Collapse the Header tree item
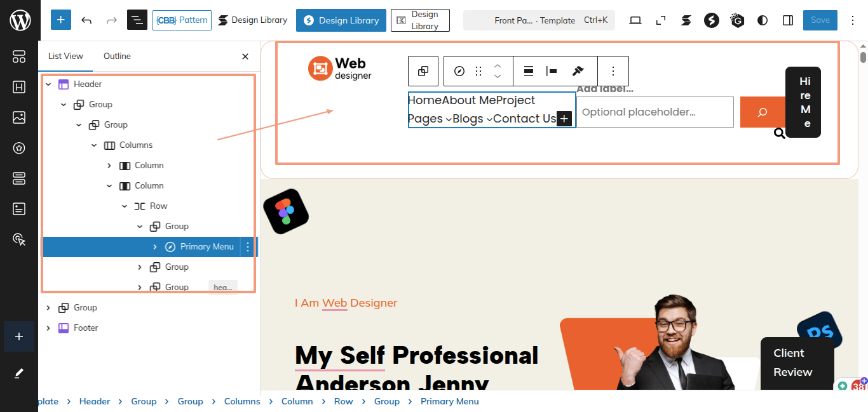The image size is (868, 412). pos(48,84)
